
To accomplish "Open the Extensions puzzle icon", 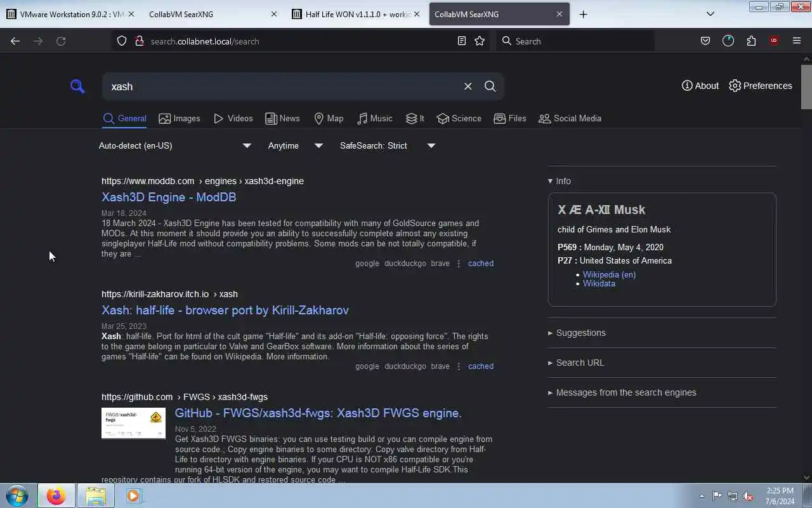I will [751, 41].
